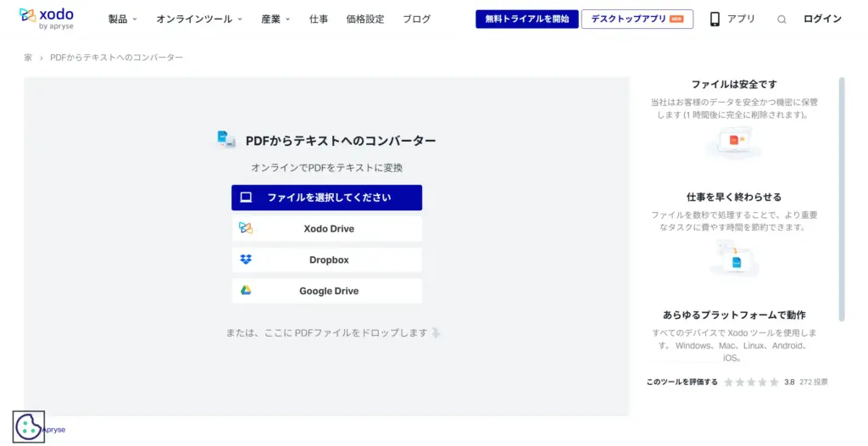This screenshot has width=868, height=446.
Task: Open the 価格設定 menu item
Action: click(365, 20)
